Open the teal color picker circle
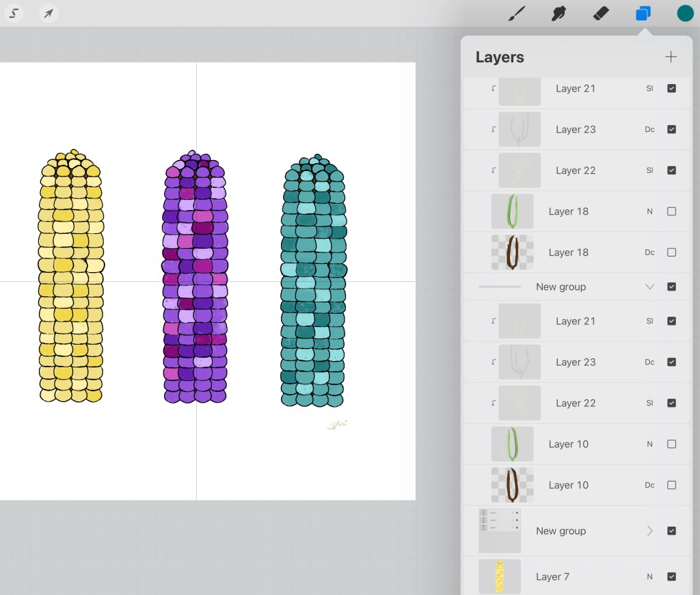The width and height of the screenshot is (700, 595). pos(685,13)
